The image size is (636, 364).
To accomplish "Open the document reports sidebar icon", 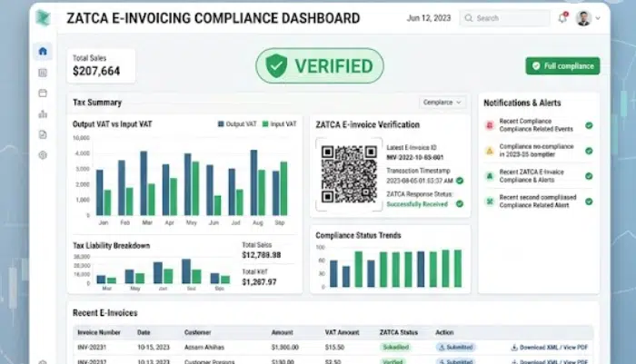I will point(43,134).
